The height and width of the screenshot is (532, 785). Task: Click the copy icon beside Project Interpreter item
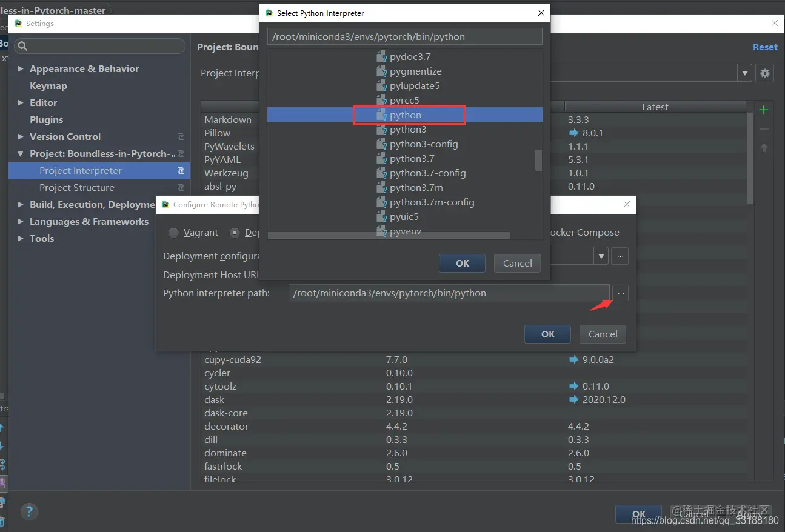tap(181, 171)
